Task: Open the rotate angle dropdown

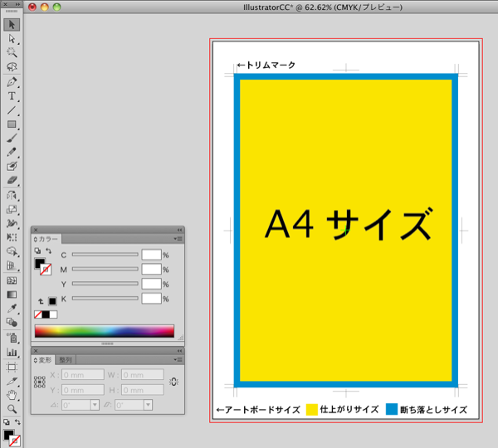Action: [x=95, y=405]
